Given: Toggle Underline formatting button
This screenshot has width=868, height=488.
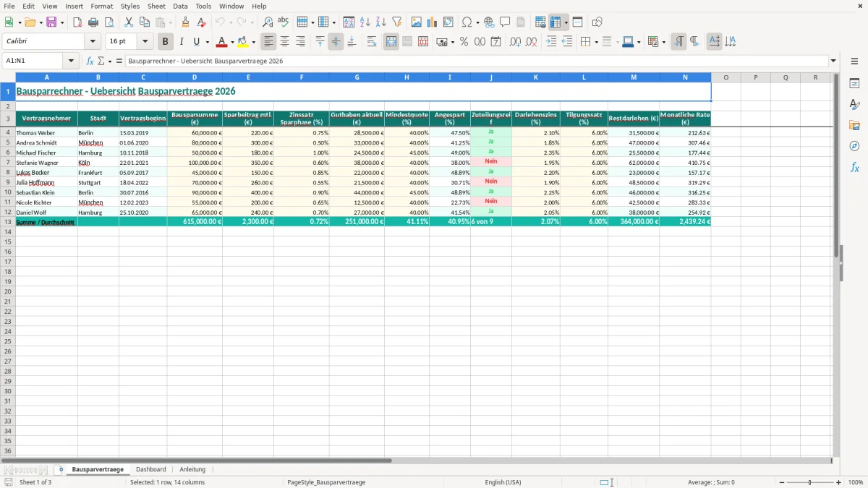Looking at the screenshot, I should pyautogui.click(x=196, y=42).
